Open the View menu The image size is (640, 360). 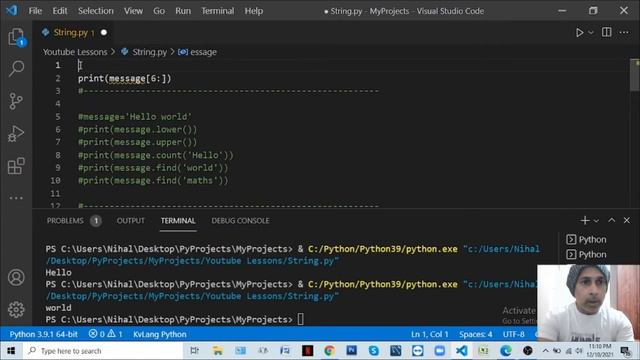(x=133, y=11)
